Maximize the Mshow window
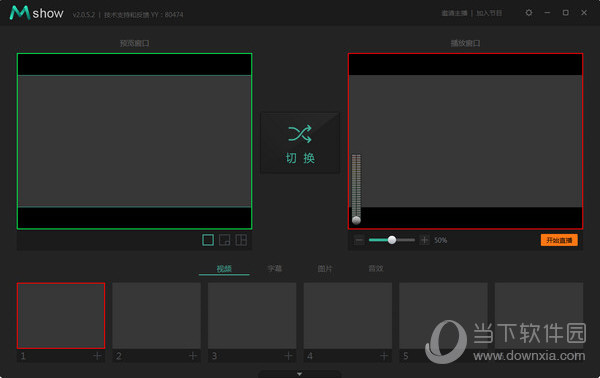 tap(566, 13)
